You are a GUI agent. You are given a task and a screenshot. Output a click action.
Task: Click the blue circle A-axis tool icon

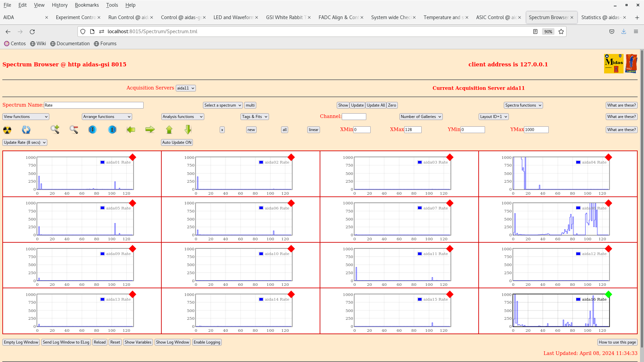[x=112, y=129]
